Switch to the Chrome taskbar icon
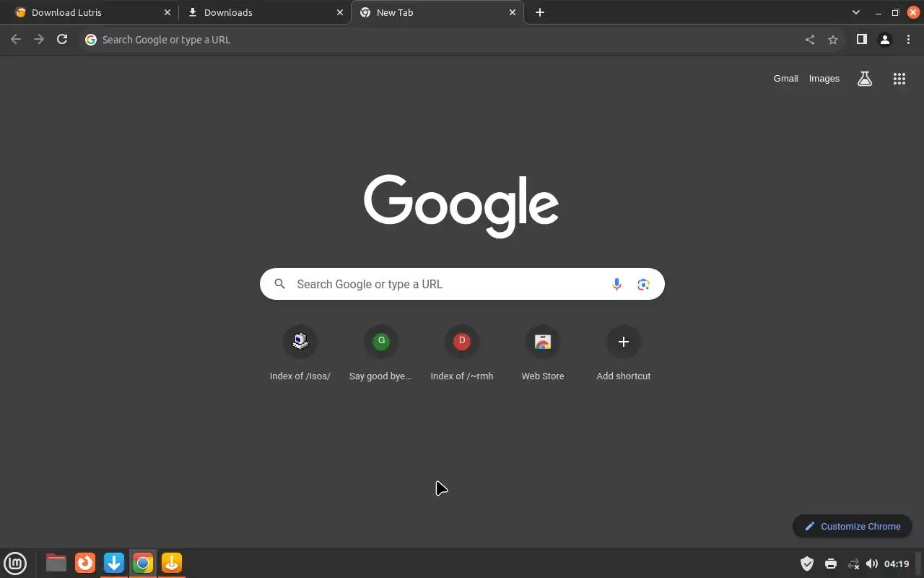The image size is (924, 578). pos(143,563)
